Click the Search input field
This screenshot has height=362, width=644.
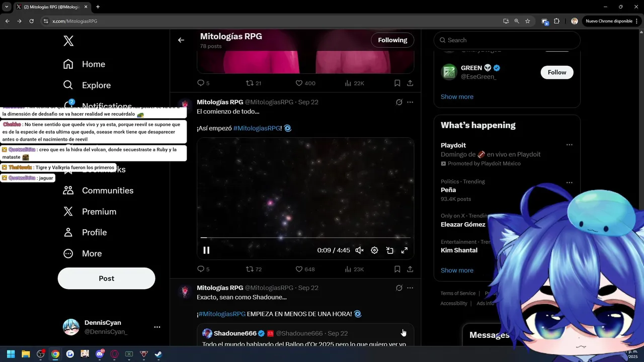click(507, 40)
